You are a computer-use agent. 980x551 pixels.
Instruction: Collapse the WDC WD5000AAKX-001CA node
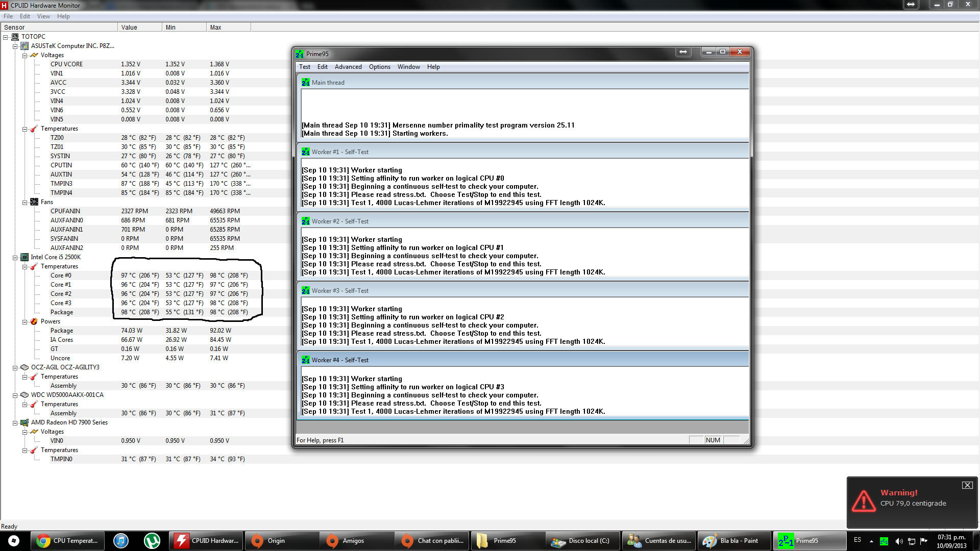tap(15, 395)
